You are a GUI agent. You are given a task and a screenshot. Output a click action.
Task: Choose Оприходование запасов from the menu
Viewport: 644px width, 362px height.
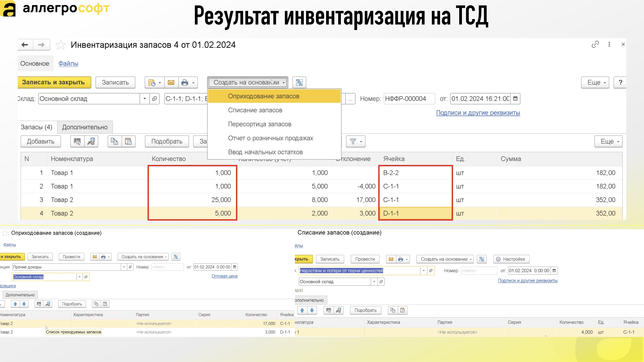274,96
